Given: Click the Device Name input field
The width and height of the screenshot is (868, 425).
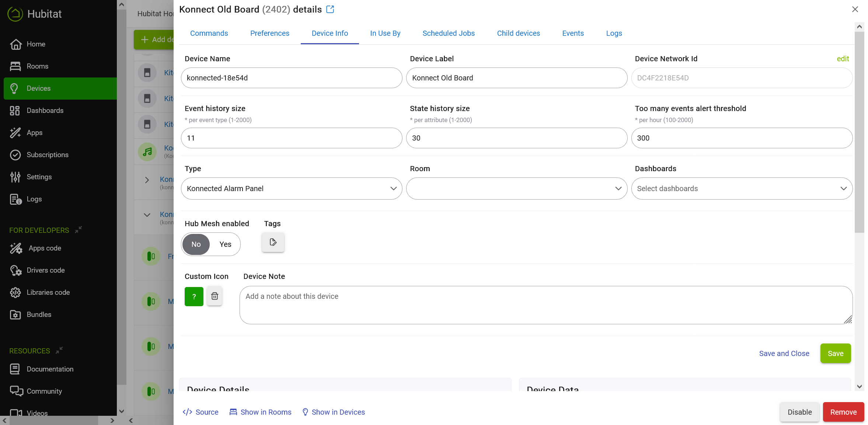Looking at the screenshot, I should coord(292,78).
